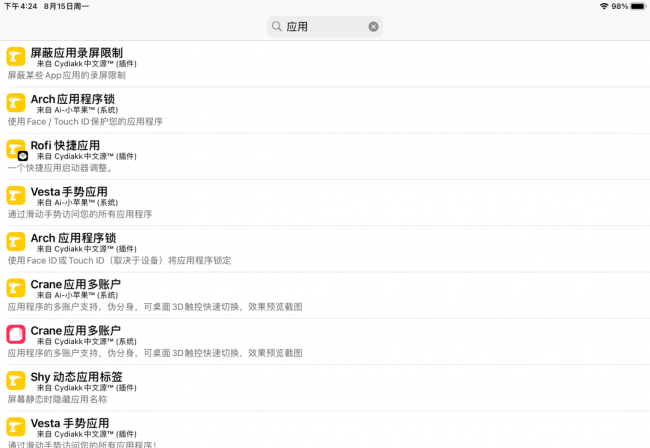Screen dimensions: 650x448
Task: Tap the Shy 动态应用标签 package icon
Action: pyautogui.click(x=16, y=381)
